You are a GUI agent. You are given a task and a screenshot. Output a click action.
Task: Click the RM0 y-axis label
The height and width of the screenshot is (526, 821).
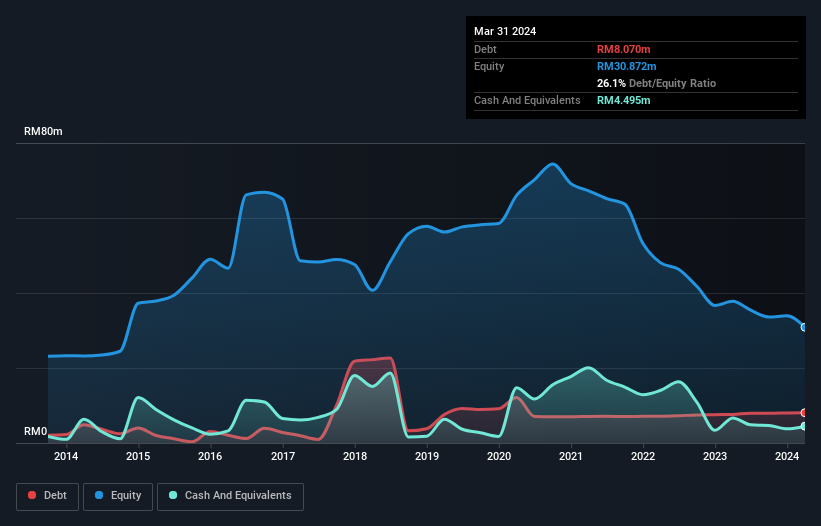pos(35,431)
